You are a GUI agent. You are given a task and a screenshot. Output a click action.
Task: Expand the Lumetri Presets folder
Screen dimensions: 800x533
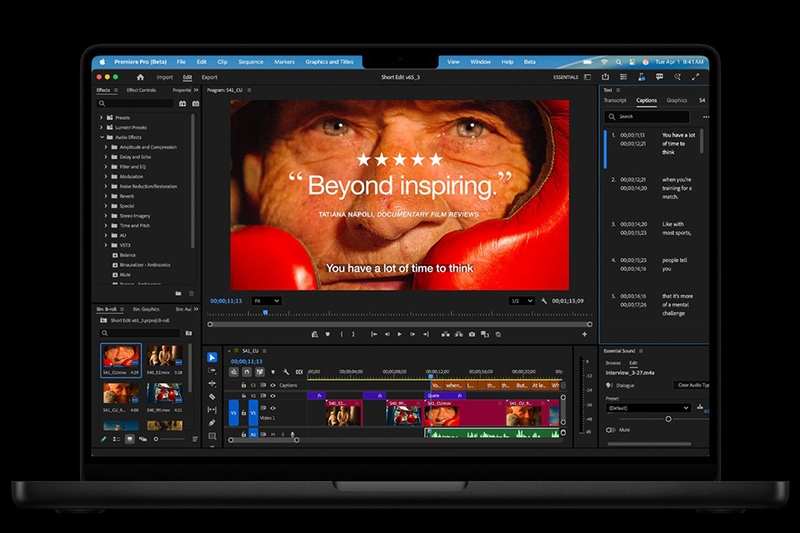click(x=101, y=128)
